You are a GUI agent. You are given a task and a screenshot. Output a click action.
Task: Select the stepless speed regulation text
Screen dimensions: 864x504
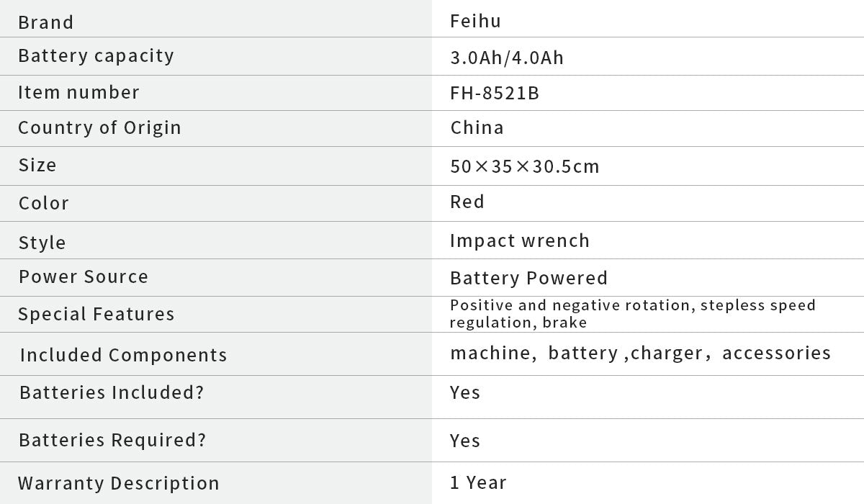click(757, 305)
